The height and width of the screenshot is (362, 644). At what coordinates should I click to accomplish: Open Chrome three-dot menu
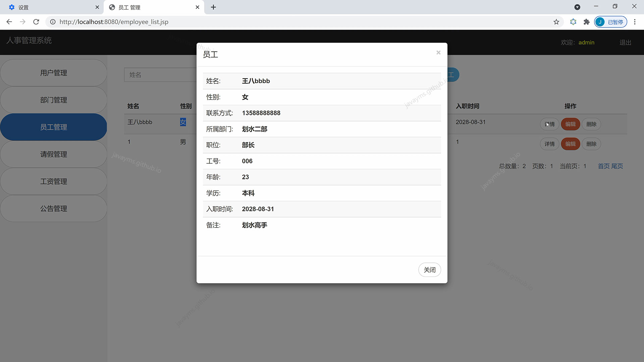(635, 22)
